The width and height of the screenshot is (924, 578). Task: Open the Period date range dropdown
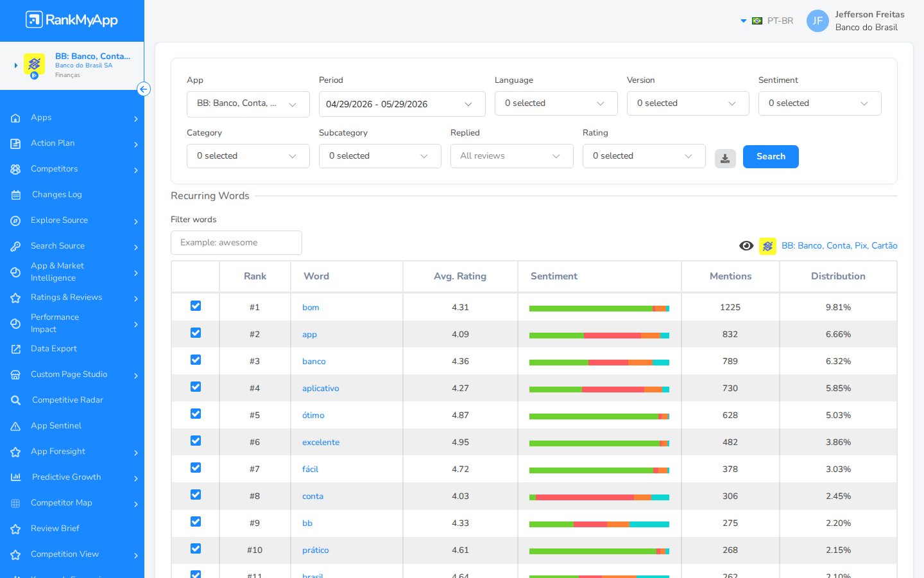pyautogui.click(x=402, y=104)
